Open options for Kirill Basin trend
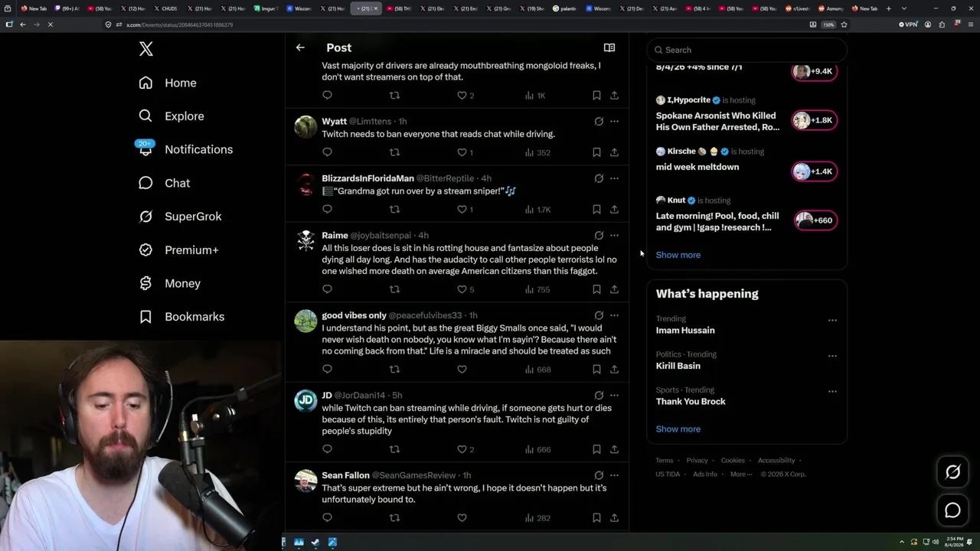The height and width of the screenshot is (551, 980). [832, 356]
